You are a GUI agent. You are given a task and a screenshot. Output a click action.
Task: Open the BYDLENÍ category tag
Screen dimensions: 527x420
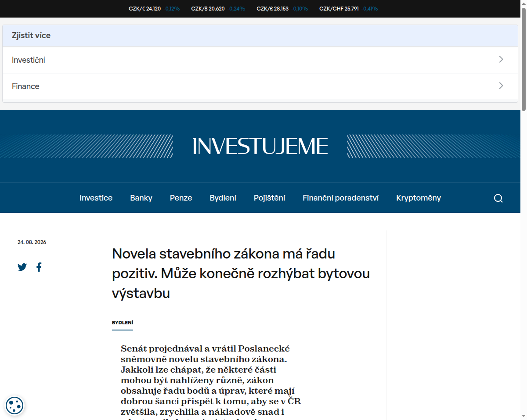[123, 323]
